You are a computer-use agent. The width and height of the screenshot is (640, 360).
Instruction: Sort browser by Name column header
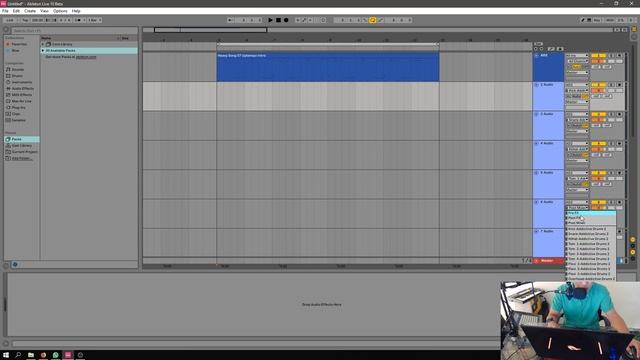(x=46, y=38)
